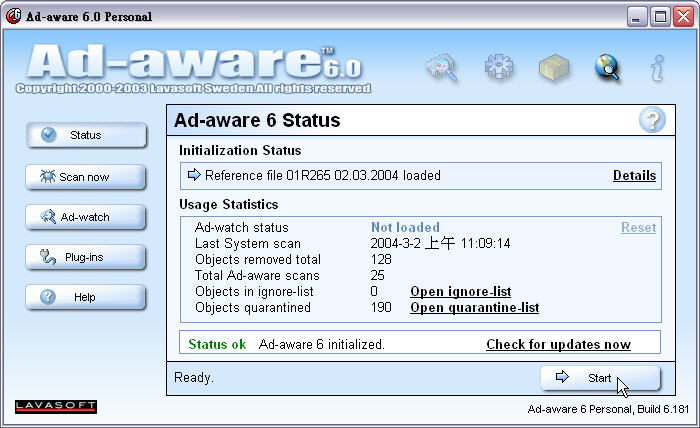Open the Ad-watch section
Screen dimensions: 700x428
(x=86, y=217)
